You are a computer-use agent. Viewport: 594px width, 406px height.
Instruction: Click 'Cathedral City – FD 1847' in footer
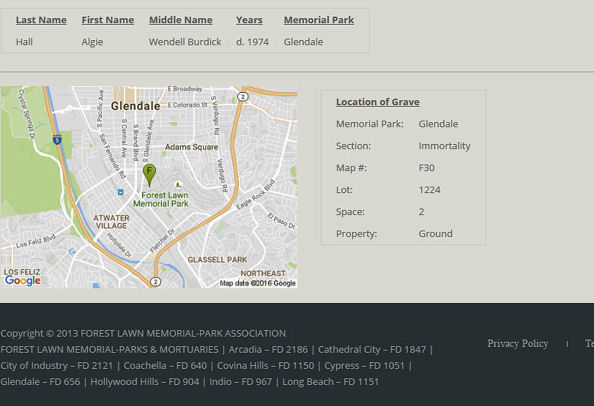pos(372,350)
